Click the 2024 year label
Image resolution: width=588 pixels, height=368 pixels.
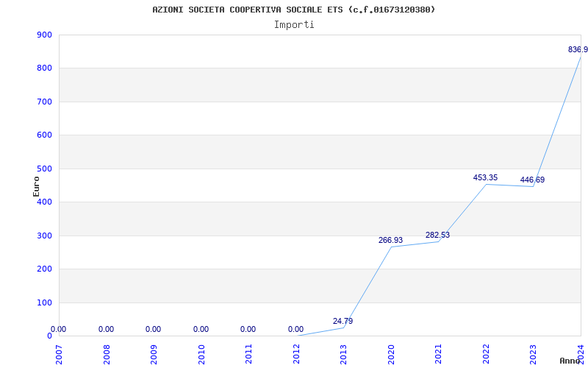coord(581,354)
